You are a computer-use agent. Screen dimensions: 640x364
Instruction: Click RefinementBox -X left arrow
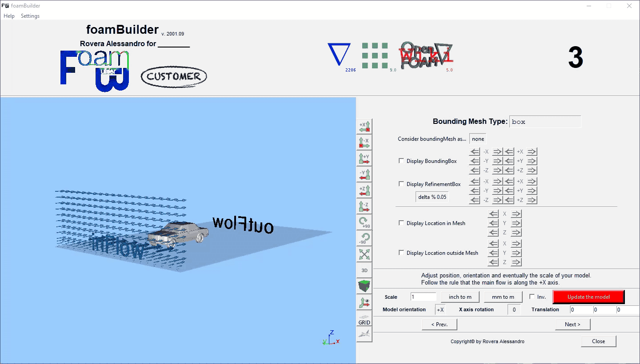(475, 182)
